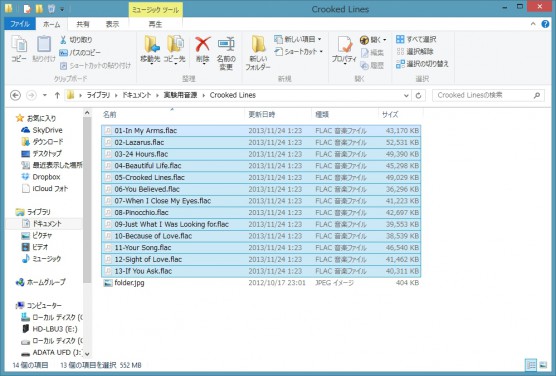Switch to the large icons view in status bar
The width and height of the screenshot is (556, 376).
click(543, 365)
